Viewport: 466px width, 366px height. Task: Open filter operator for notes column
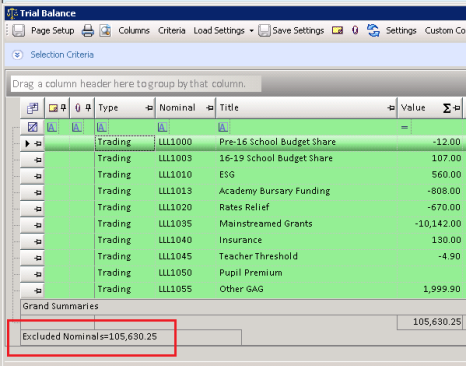[x=52, y=127]
